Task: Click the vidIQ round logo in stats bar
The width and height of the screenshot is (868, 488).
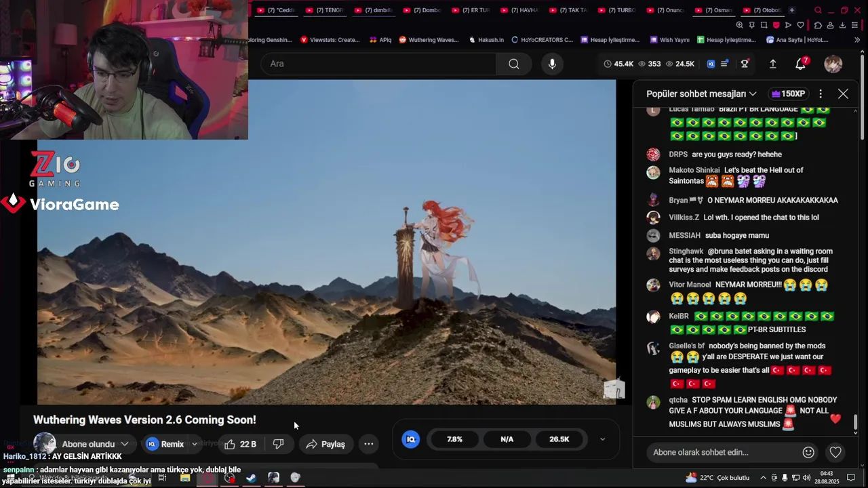Action: tap(410, 439)
